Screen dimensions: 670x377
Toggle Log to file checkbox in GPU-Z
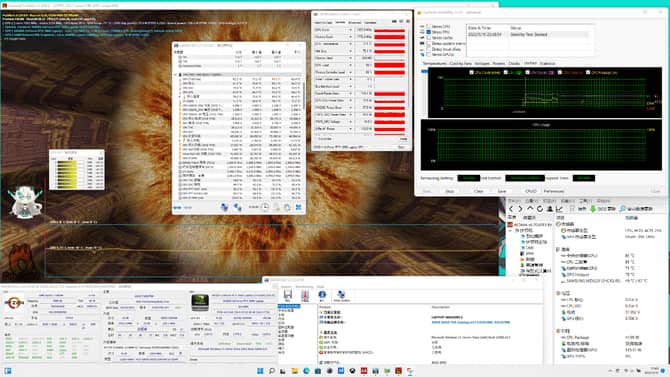click(316, 139)
